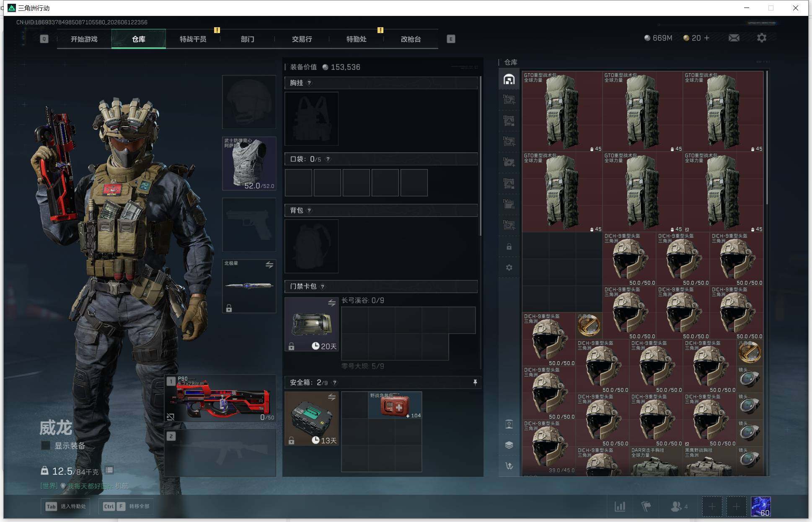Click Ctrl F 转移全部 button
The image size is (812, 522).
click(126, 507)
